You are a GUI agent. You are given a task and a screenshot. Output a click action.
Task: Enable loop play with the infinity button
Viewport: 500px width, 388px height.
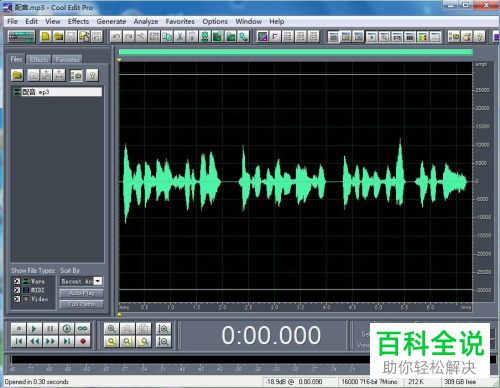point(82,329)
